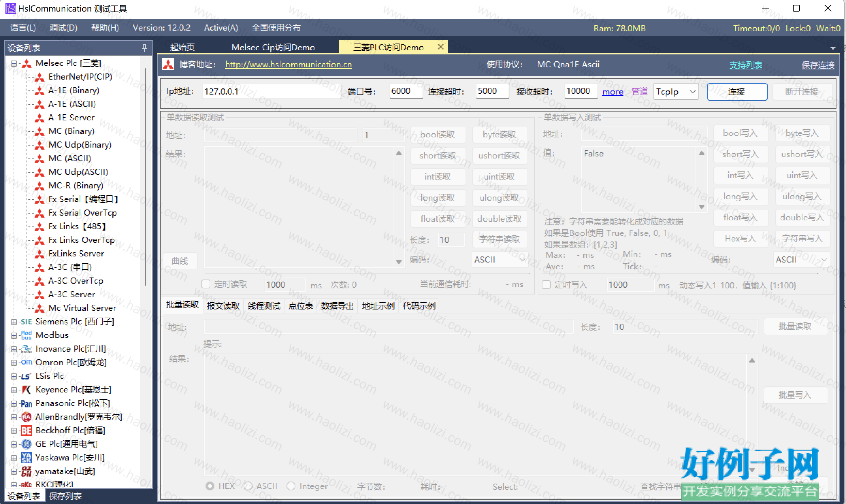
Task: Click the LSis Plc logo icon
Action: pos(26,376)
